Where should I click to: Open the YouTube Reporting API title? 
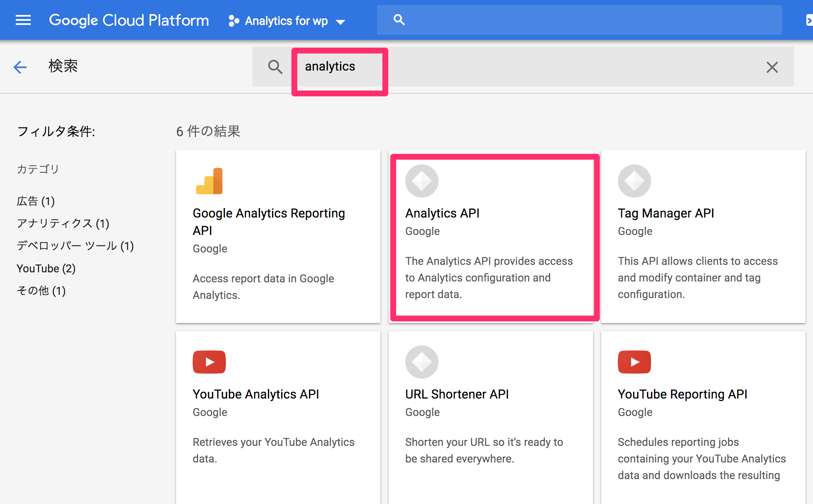[x=683, y=394]
